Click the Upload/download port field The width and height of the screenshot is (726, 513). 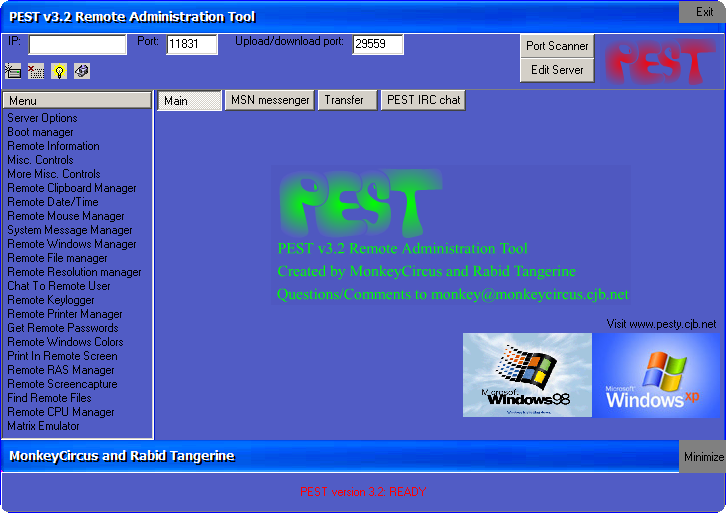point(377,45)
